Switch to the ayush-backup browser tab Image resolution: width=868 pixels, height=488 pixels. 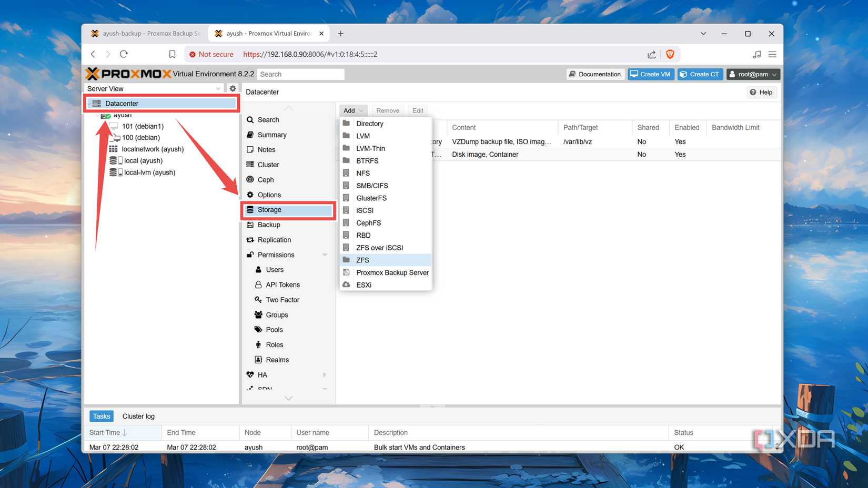(147, 33)
